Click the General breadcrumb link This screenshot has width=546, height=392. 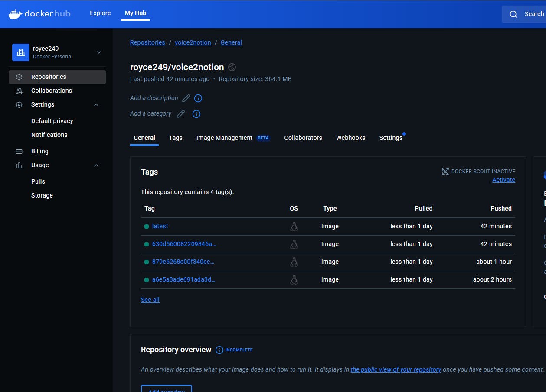[x=231, y=42]
